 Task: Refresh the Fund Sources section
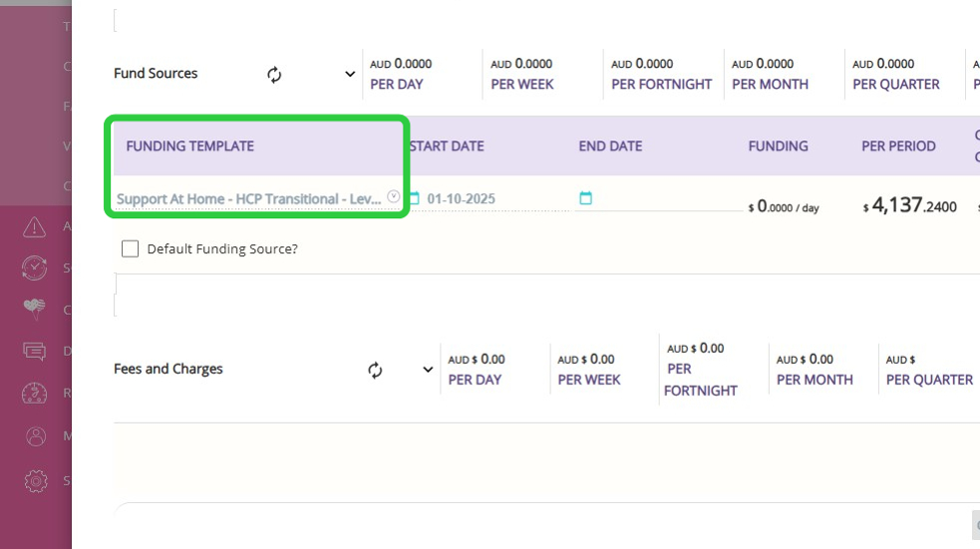click(274, 75)
